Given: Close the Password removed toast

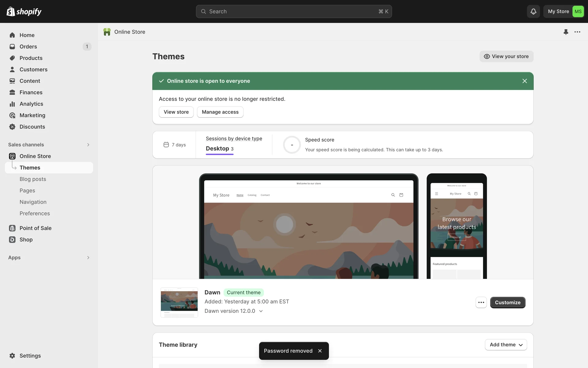Looking at the screenshot, I should coord(320,351).
